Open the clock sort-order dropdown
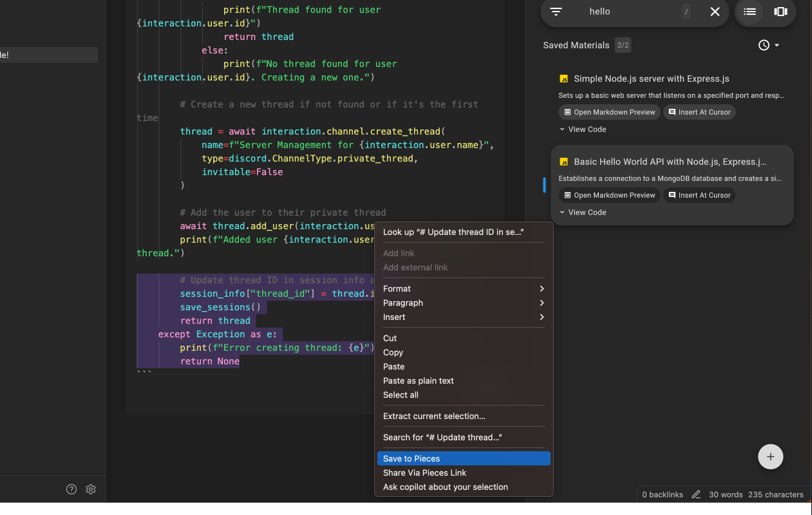Screen dimensions: 812x515 (769, 45)
